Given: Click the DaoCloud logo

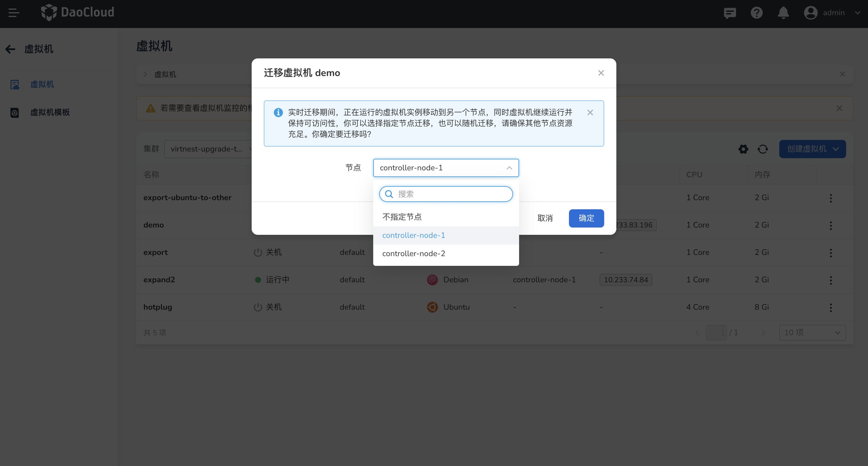Looking at the screenshot, I should coord(77,12).
